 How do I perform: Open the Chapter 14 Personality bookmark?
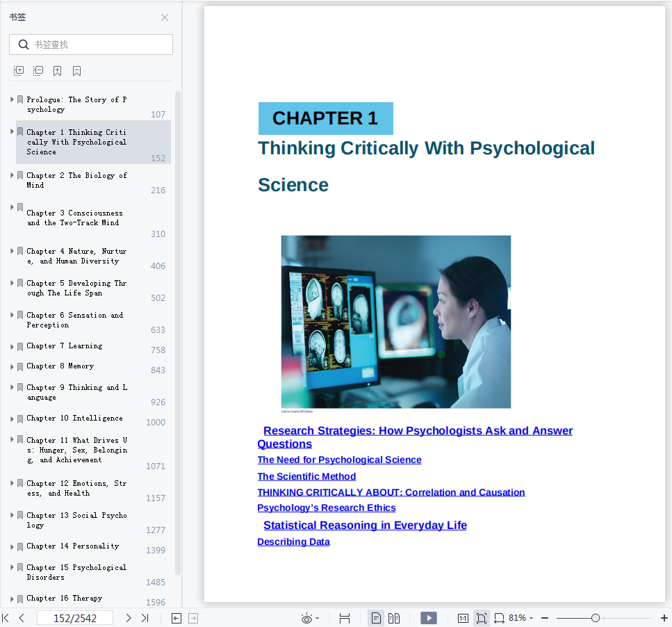[73, 546]
